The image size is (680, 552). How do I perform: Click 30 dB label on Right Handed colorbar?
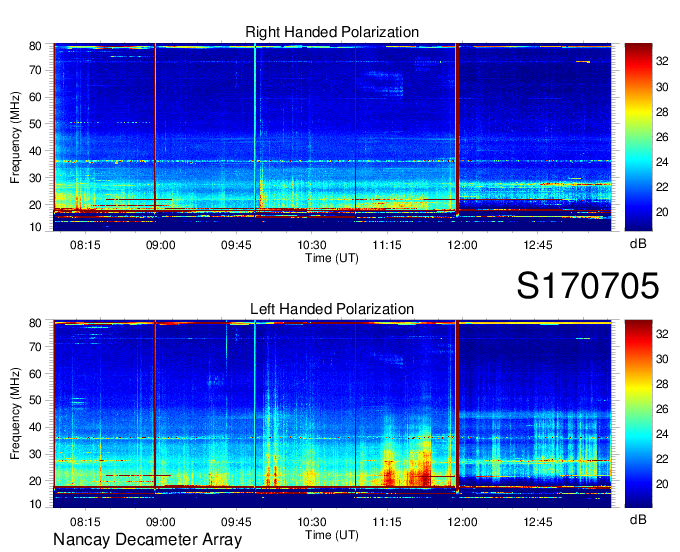tap(662, 87)
